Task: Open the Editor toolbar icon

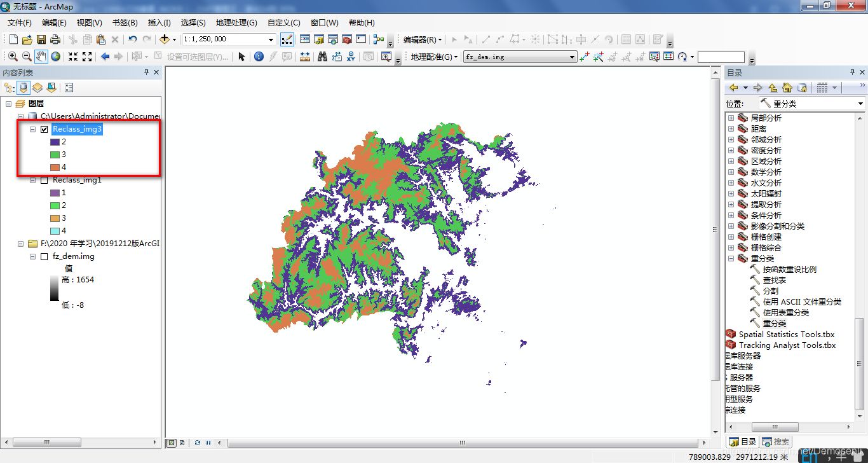Action: [287, 39]
